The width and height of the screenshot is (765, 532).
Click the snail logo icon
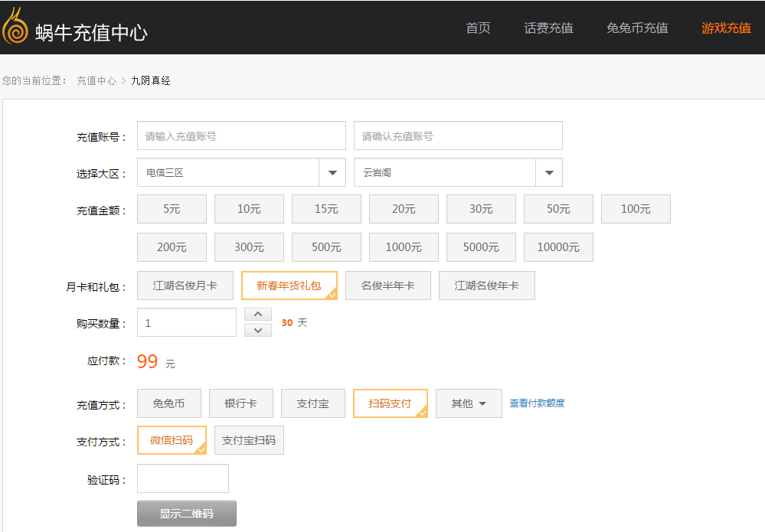point(15,28)
